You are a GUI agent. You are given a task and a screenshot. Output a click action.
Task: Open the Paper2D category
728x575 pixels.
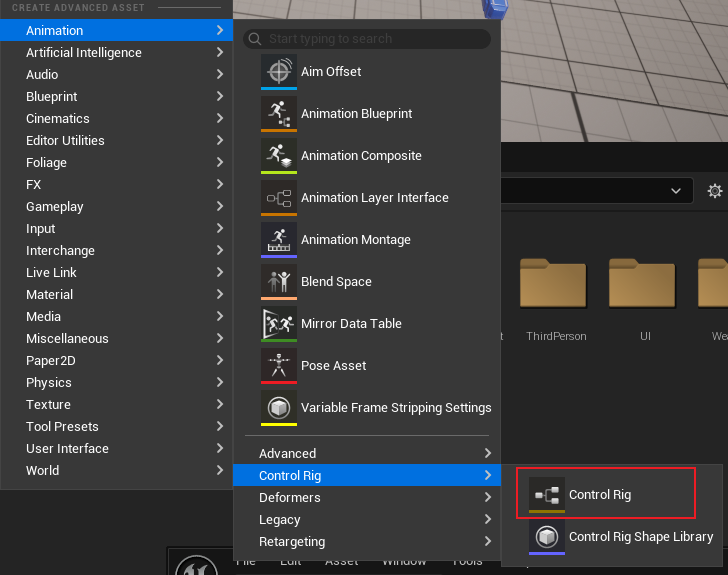116,360
